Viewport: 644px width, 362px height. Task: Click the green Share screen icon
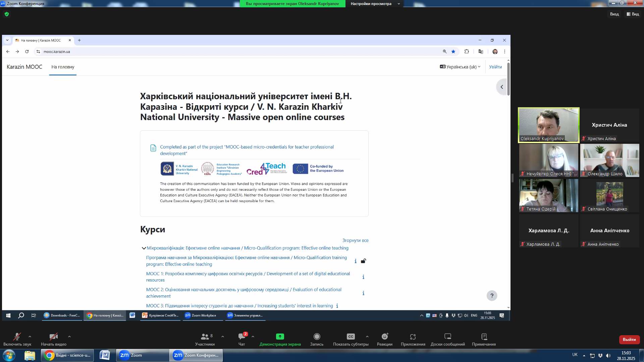(x=280, y=337)
